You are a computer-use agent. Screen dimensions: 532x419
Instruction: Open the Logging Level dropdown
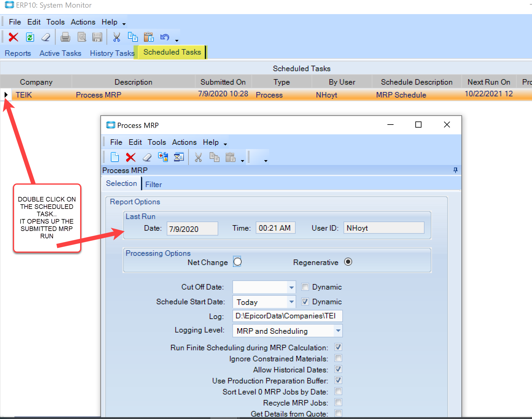[x=338, y=331]
